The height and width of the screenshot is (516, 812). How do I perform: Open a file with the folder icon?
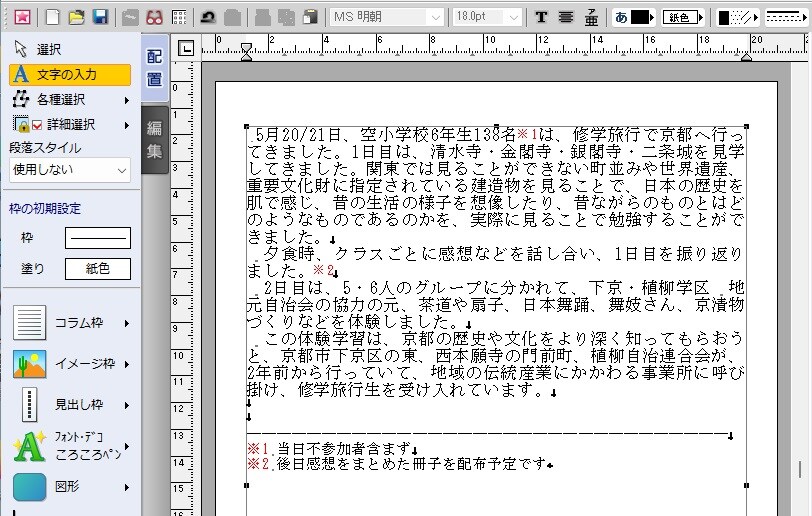(x=76, y=18)
